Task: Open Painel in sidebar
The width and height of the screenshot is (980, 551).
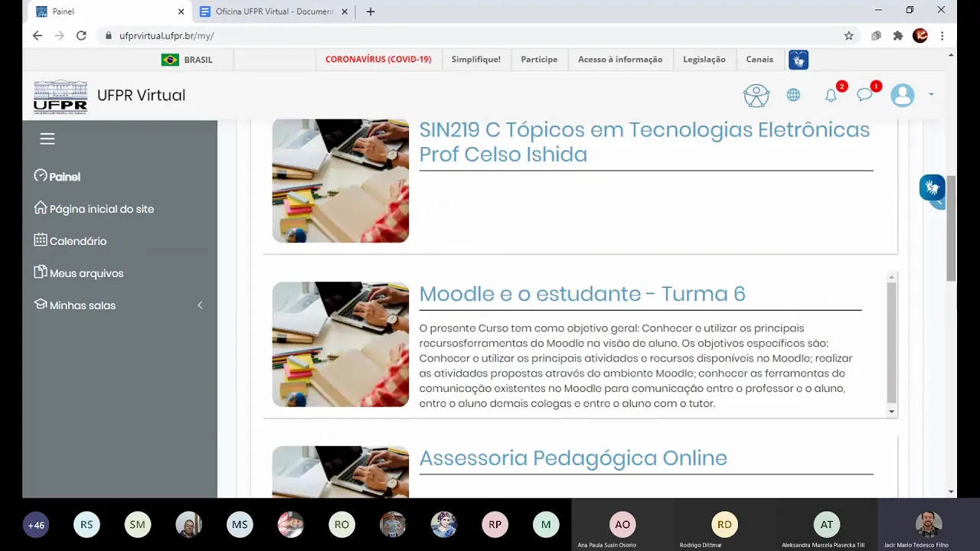Action: click(x=57, y=176)
